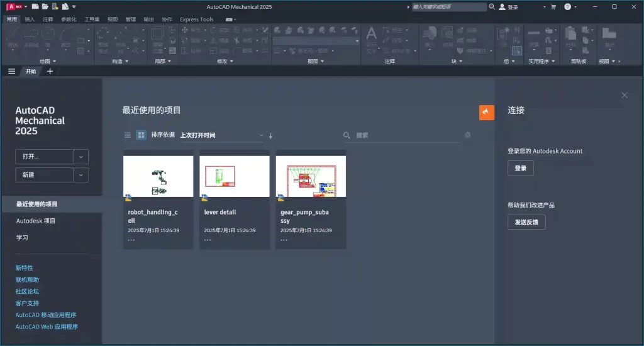Open the gear_pump_subassy drawing thumbnail

[x=311, y=176]
